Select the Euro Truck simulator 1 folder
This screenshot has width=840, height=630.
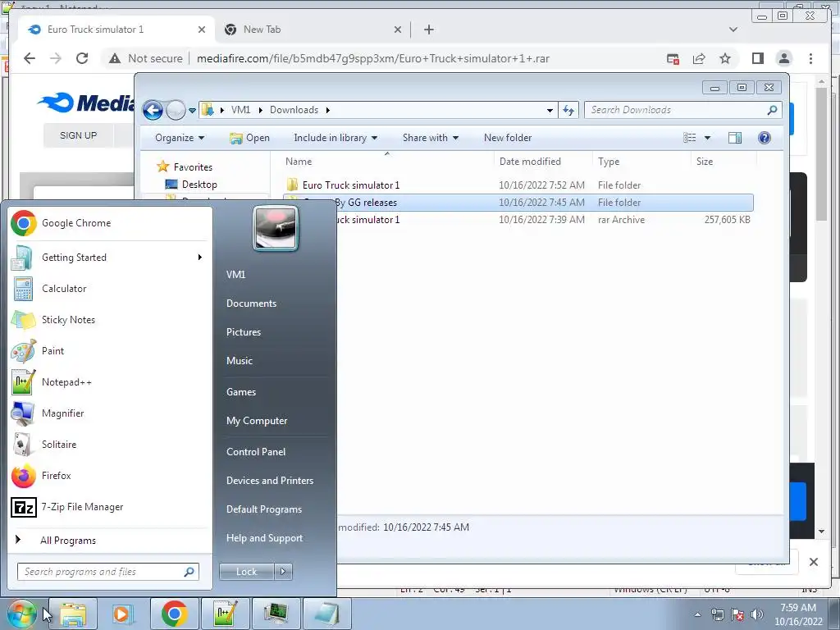click(x=518, y=185)
